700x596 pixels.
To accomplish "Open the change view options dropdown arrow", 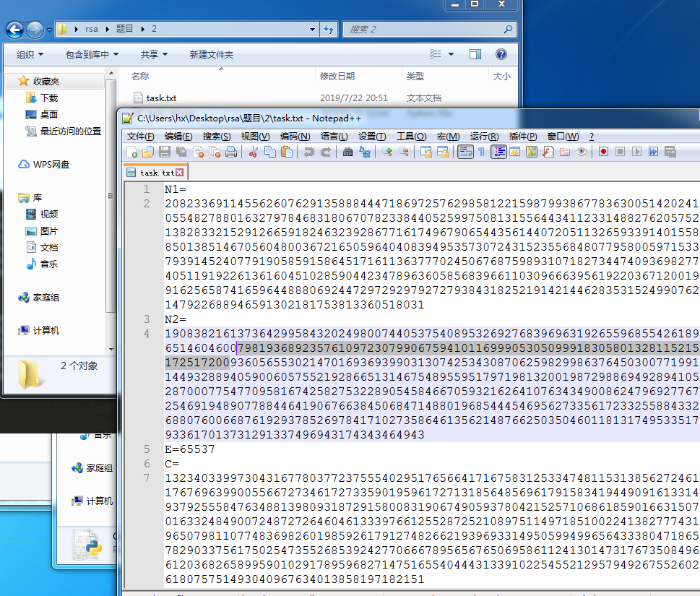I will pos(451,54).
